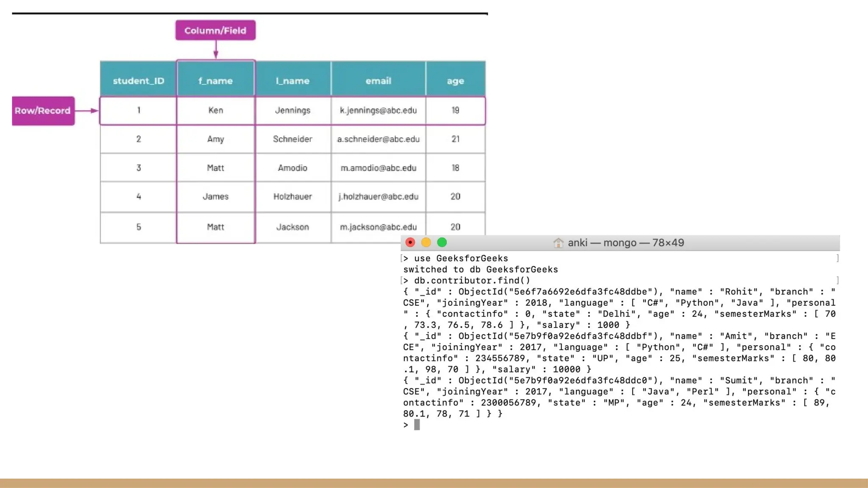The image size is (868, 488).
Task: Click the green zoom button of terminal
Action: point(442,242)
